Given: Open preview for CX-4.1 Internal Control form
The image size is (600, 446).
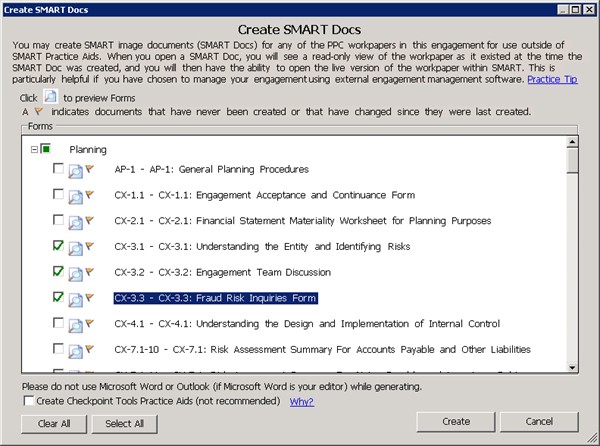Looking at the screenshot, I should click(76, 324).
